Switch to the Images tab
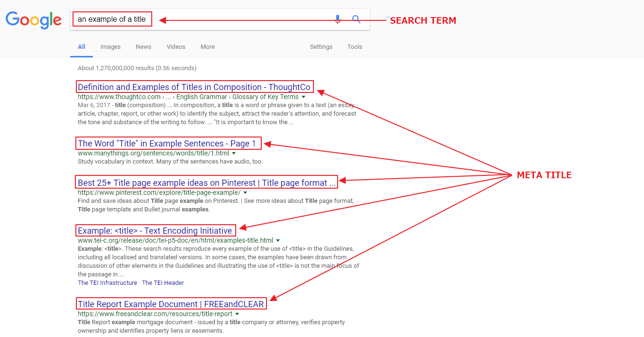The image size is (644, 337). pos(110,47)
